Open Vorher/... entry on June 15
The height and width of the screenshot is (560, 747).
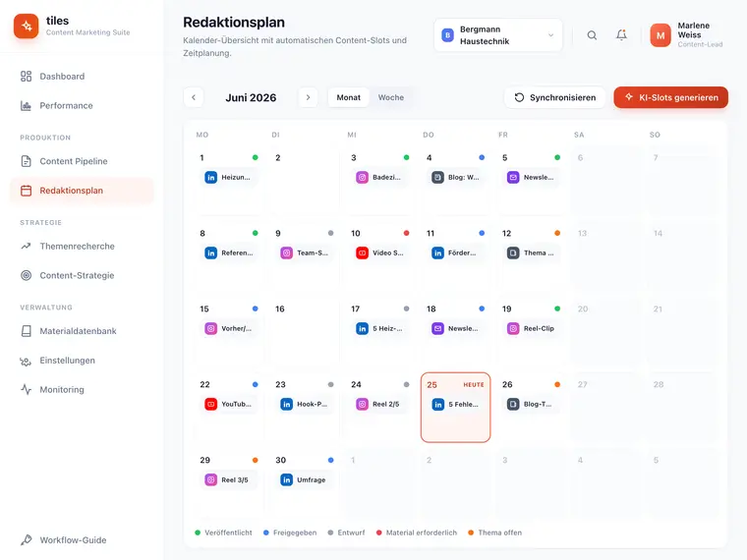tap(228, 328)
